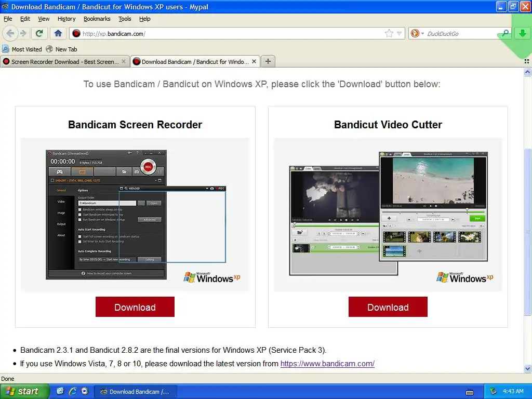Open the History menu
Screen dimensions: 532x399
tap(66, 19)
